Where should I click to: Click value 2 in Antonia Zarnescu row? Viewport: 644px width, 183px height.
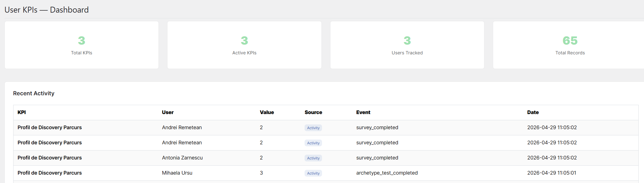pos(261,158)
